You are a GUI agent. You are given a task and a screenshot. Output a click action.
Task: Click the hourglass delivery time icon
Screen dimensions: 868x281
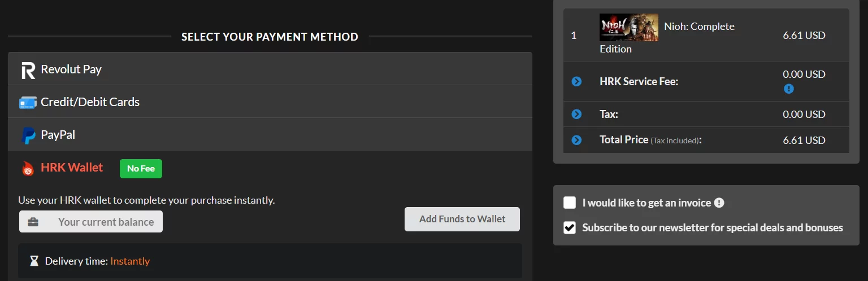coord(34,261)
